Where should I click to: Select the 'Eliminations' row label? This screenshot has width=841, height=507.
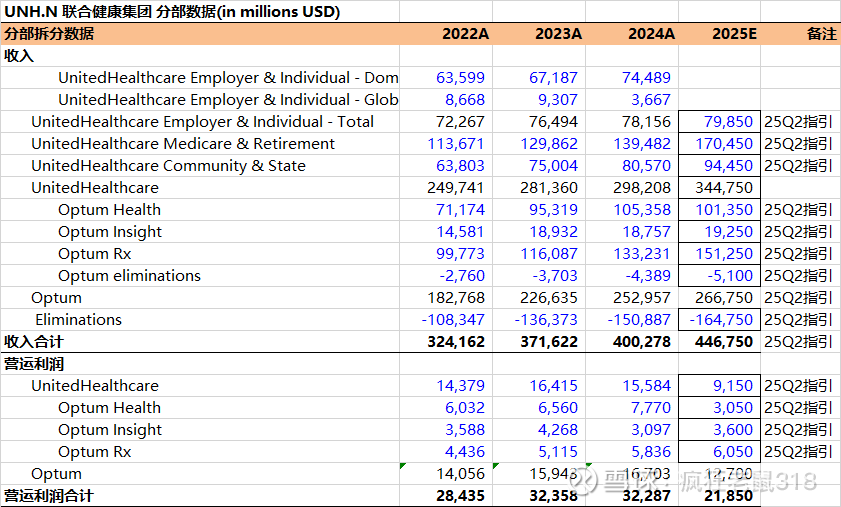pos(78,320)
